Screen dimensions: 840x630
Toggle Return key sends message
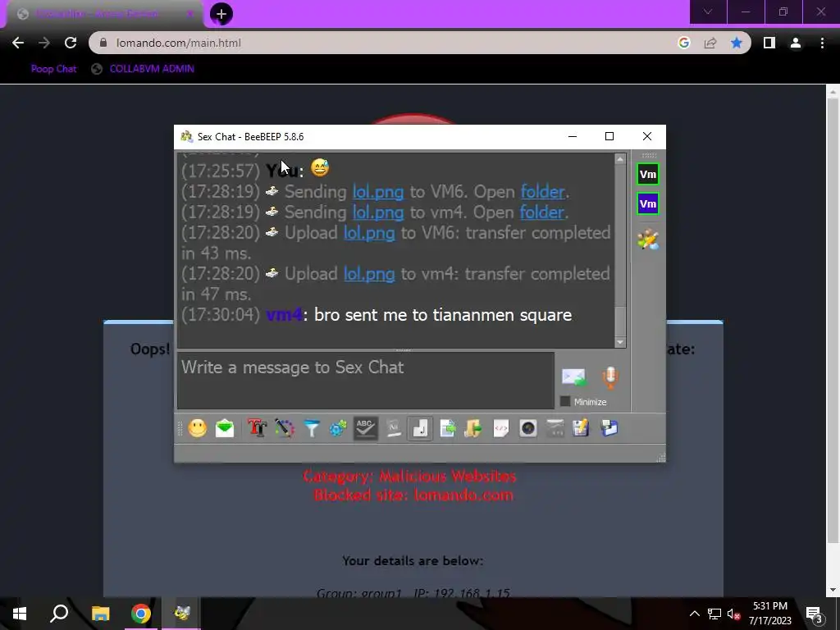tap(421, 428)
